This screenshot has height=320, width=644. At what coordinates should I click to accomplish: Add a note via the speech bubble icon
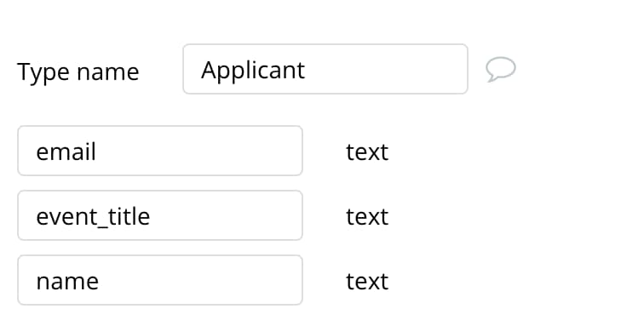501,69
